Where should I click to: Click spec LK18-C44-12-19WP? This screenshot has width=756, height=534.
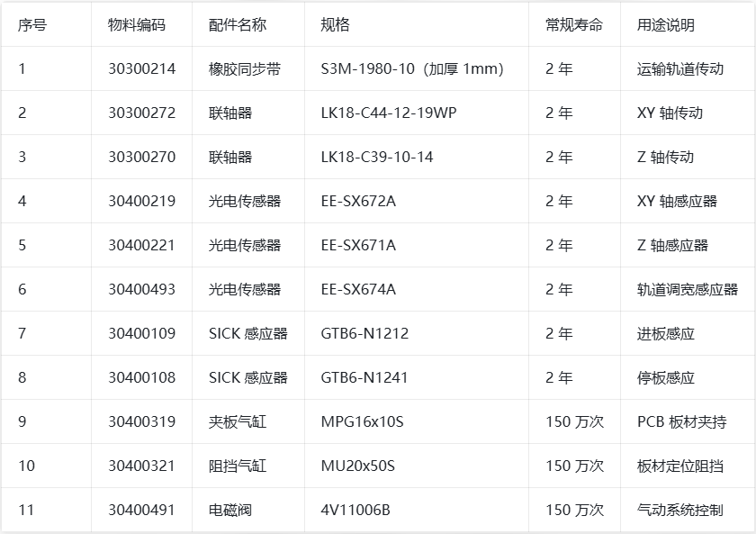pos(389,113)
